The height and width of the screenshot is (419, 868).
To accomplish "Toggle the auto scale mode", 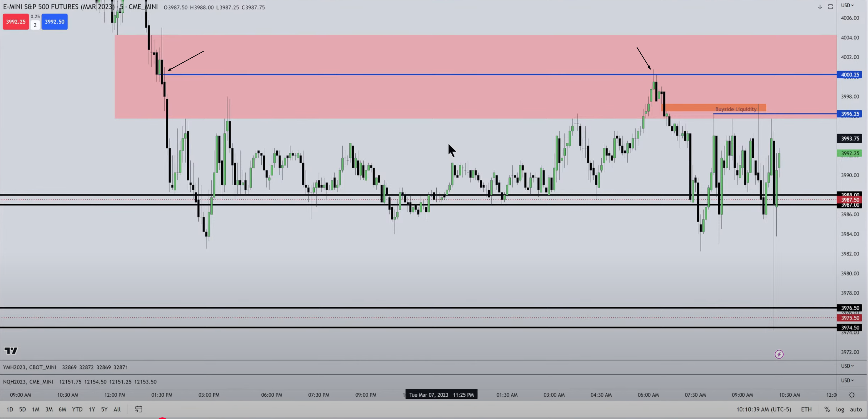I will [856, 409].
